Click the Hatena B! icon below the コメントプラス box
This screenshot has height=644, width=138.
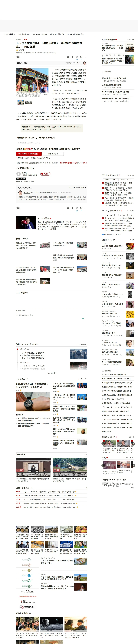coord(81,208)
